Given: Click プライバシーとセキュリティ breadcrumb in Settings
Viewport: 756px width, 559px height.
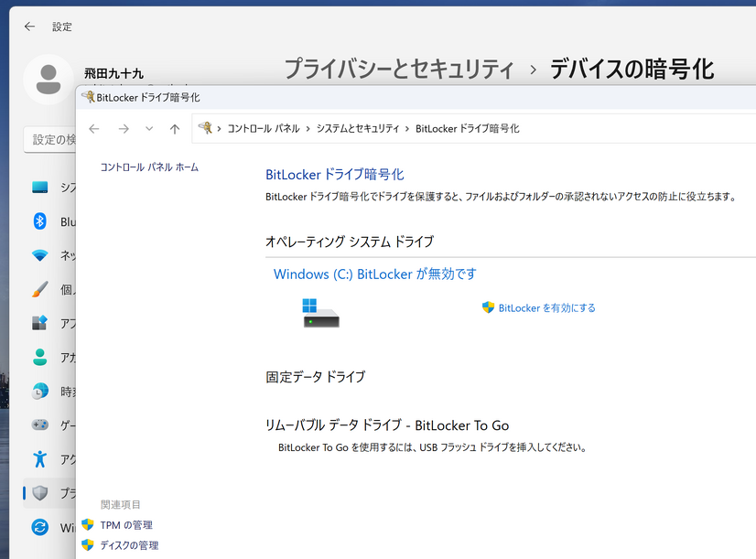Looking at the screenshot, I should pos(399,69).
